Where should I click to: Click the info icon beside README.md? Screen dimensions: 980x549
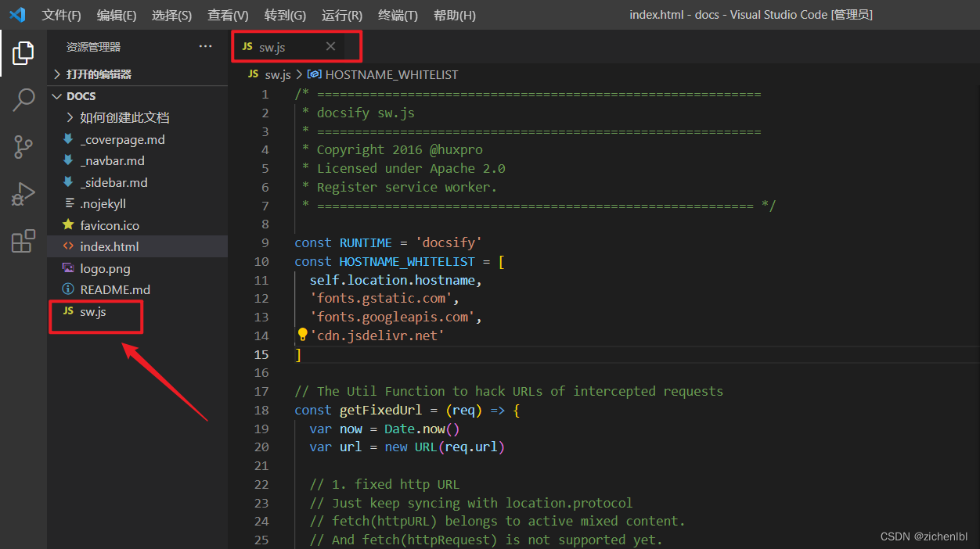coord(69,289)
